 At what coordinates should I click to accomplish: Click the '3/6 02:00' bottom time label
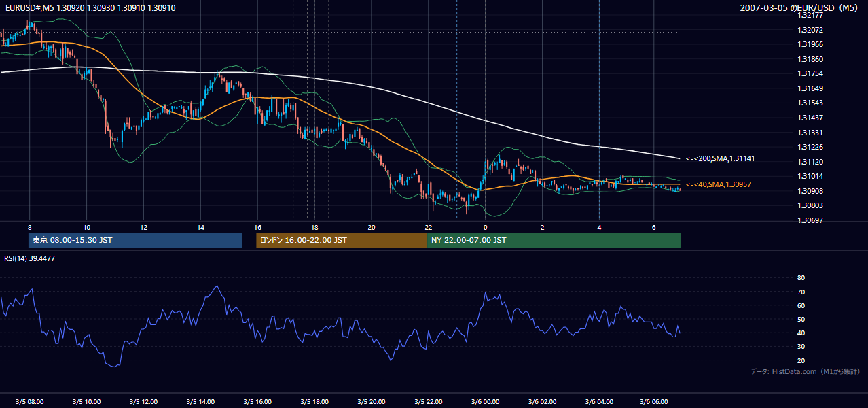point(542,402)
